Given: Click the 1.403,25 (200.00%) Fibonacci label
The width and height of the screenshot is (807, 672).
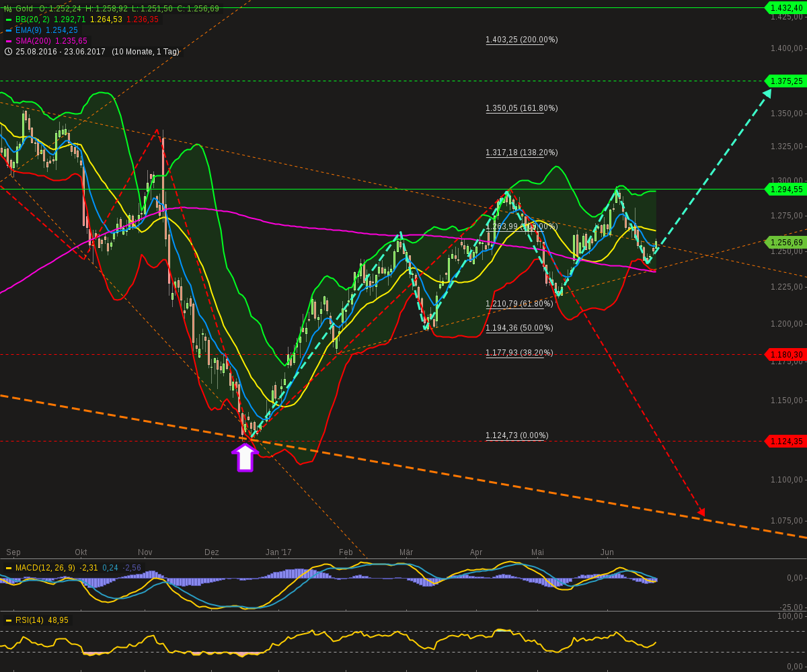Looking at the screenshot, I should 521,40.
